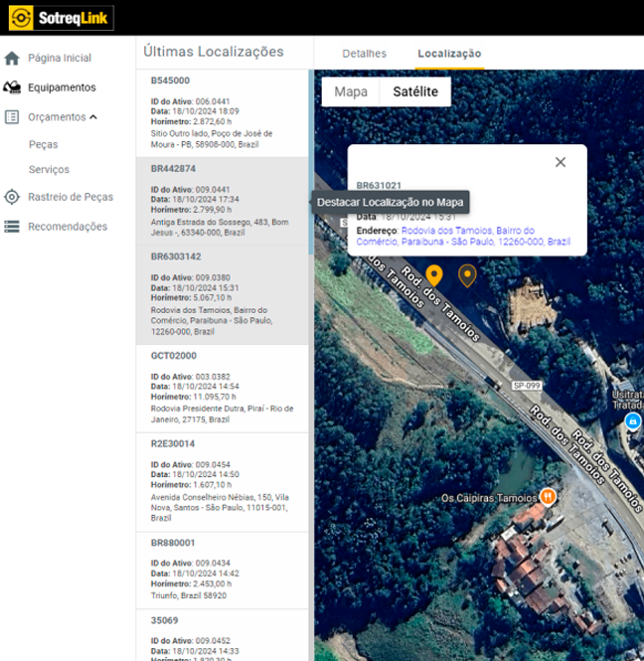The image size is (644, 661).
Task: Select the B545000 location entry
Action: (x=223, y=112)
